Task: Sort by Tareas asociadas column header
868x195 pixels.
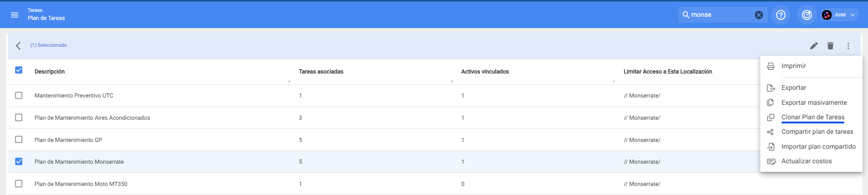Action: (x=321, y=72)
